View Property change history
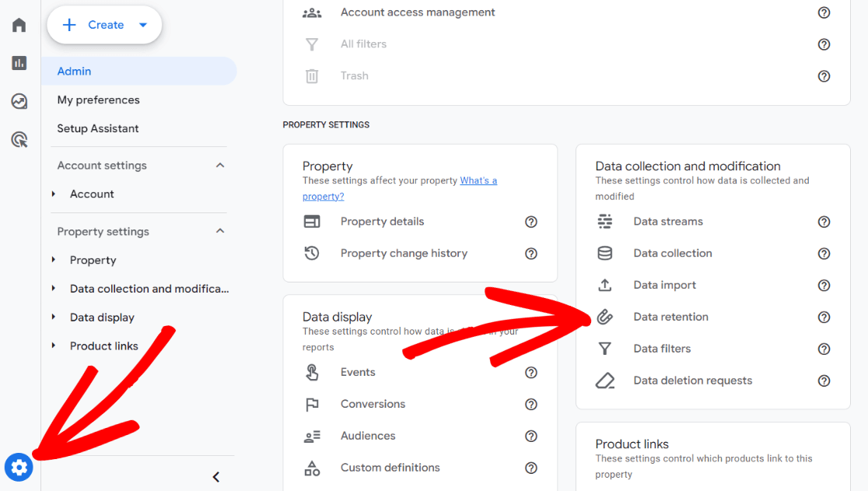Screen dimensions: 868x491 [x=404, y=253]
